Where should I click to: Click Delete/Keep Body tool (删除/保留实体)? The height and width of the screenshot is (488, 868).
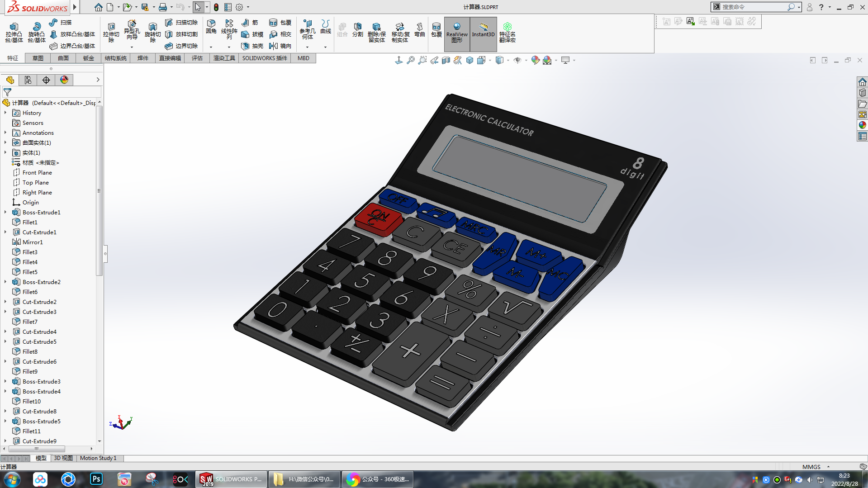tap(376, 33)
